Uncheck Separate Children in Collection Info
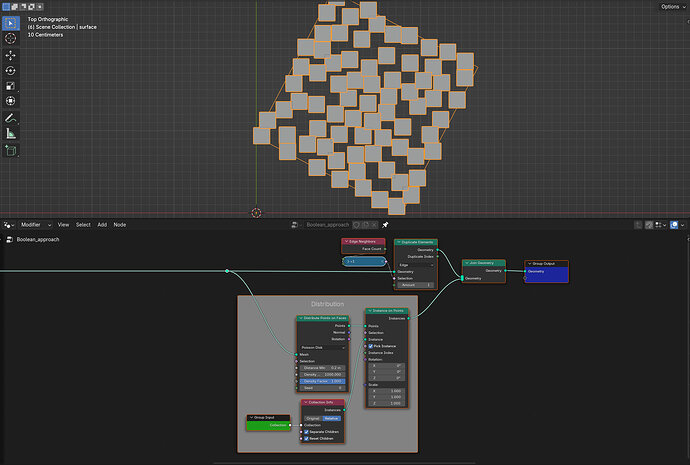Image resolution: width=690 pixels, height=465 pixels. click(307, 432)
